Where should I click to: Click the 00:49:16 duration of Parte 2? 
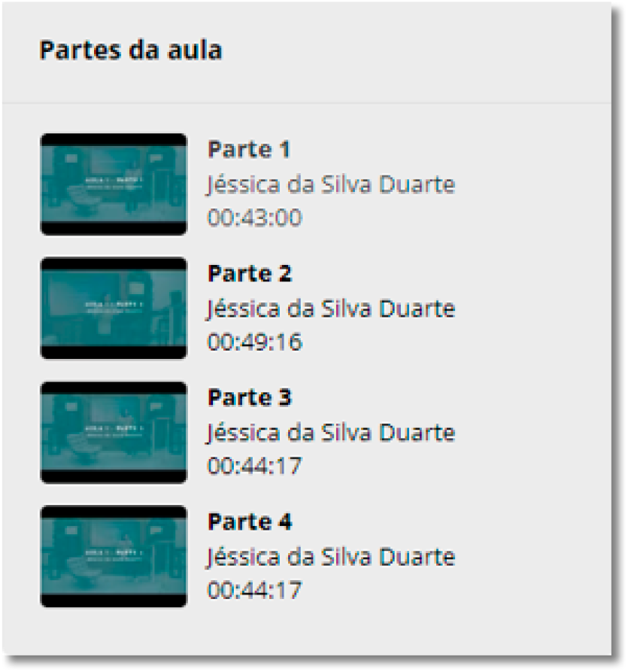pos(255,342)
